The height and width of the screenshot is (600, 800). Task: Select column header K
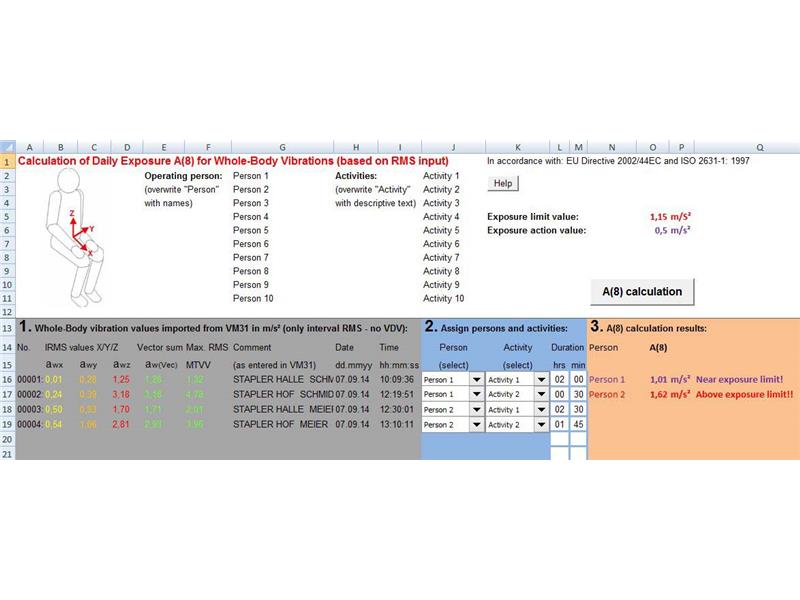(518, 147)
